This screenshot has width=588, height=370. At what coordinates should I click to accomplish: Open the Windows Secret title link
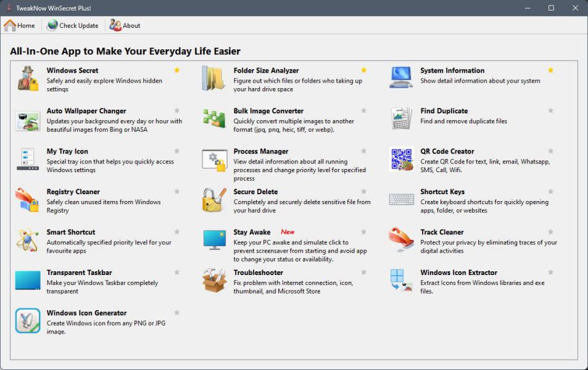tap(72, 70)
